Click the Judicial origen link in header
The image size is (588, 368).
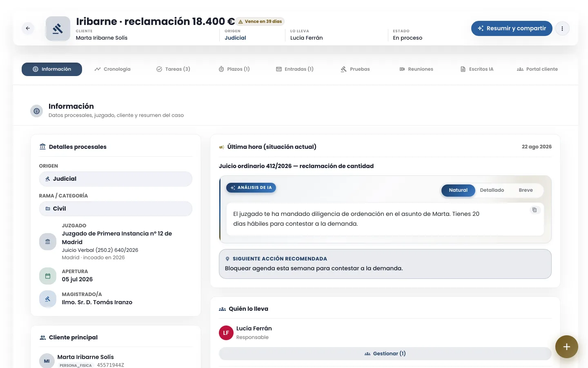coord(235,38)
